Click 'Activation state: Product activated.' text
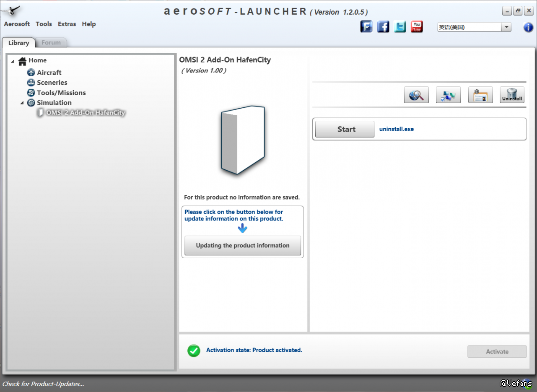Screen dimensions: 537x392 click(x=254, y=350)
